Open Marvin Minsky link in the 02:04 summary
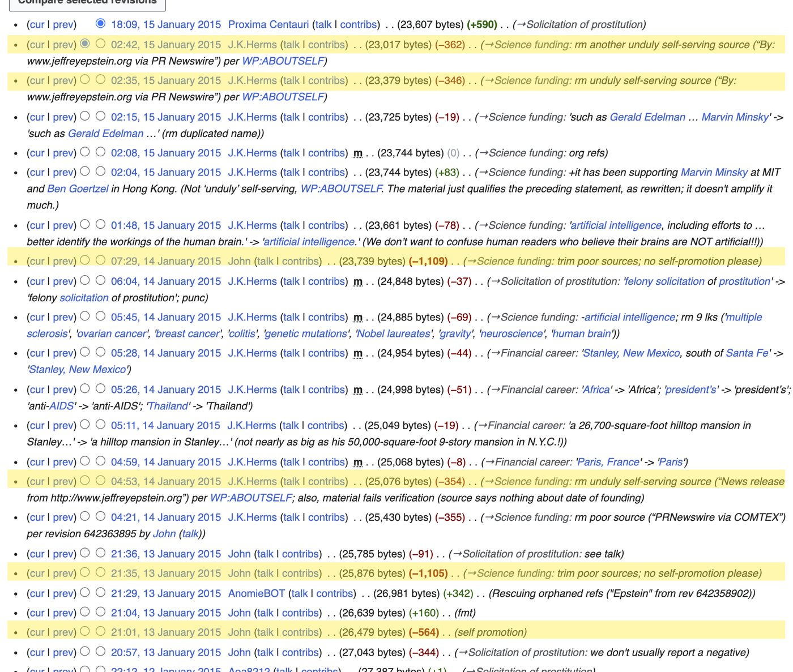793x672 pixels. click(714, 172)
